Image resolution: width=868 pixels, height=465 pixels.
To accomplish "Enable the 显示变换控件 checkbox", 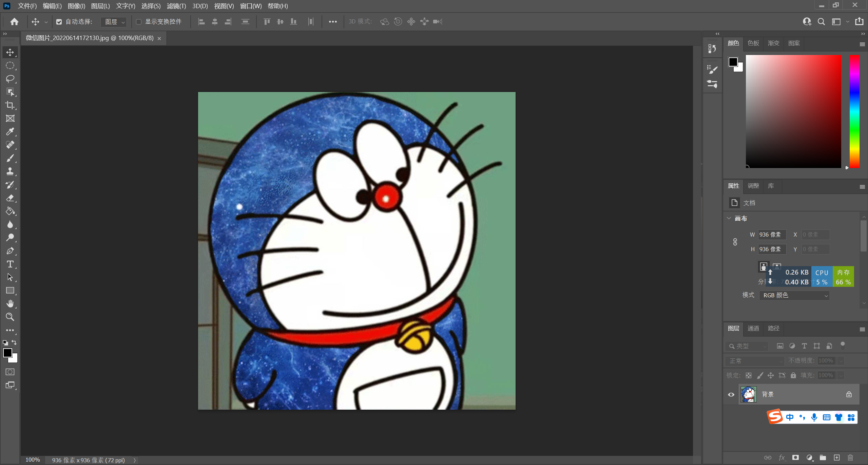I will (x=139, y=22).
